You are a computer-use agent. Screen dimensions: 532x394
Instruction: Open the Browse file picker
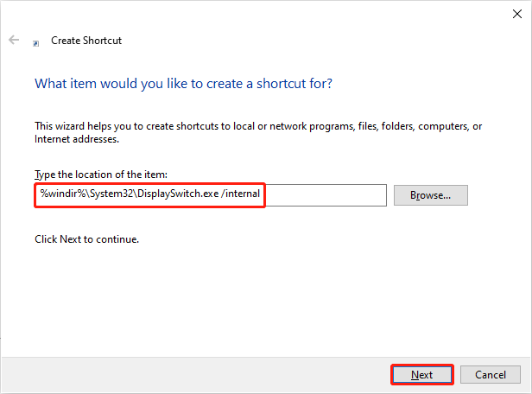430,195
